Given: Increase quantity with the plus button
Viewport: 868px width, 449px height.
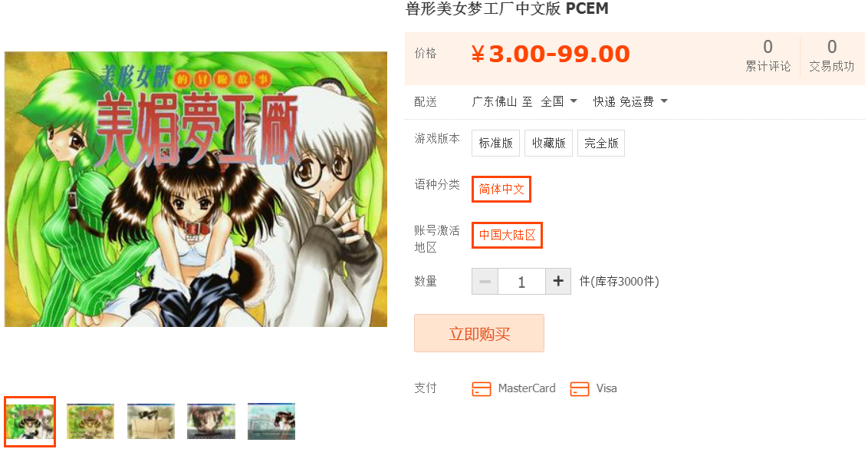Looking at the screenshot, I should (x=558, y=281).
